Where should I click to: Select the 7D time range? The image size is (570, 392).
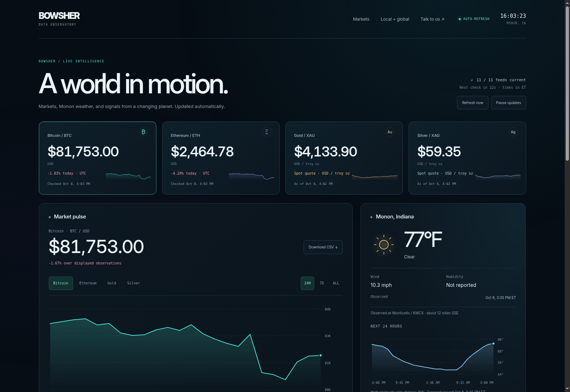[322, 283]
